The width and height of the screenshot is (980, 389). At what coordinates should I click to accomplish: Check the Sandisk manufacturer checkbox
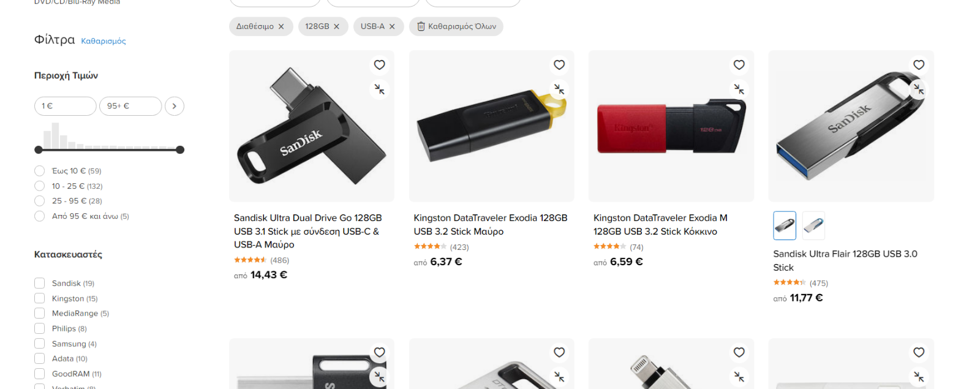coord(40,283)
